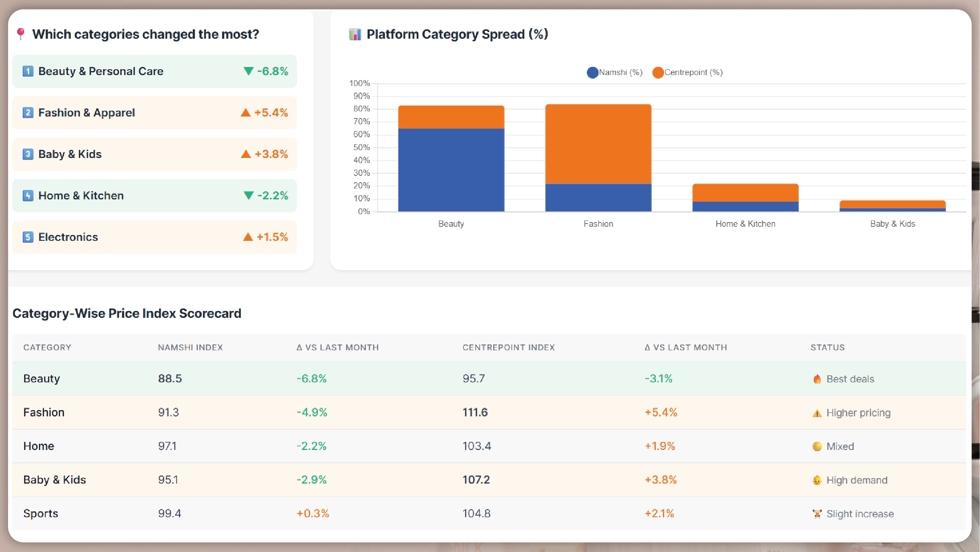Expand the Home & Kitchen category item
Screen dimensions: 980x552
155,195
